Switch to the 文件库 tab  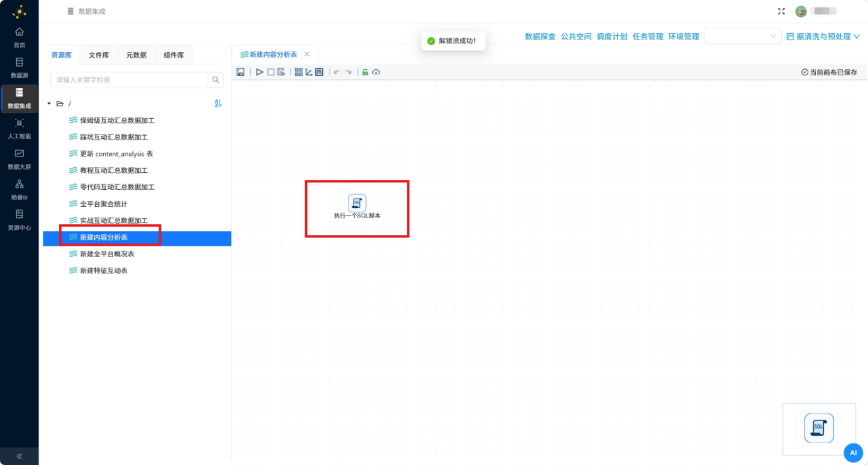pos(99,55)
